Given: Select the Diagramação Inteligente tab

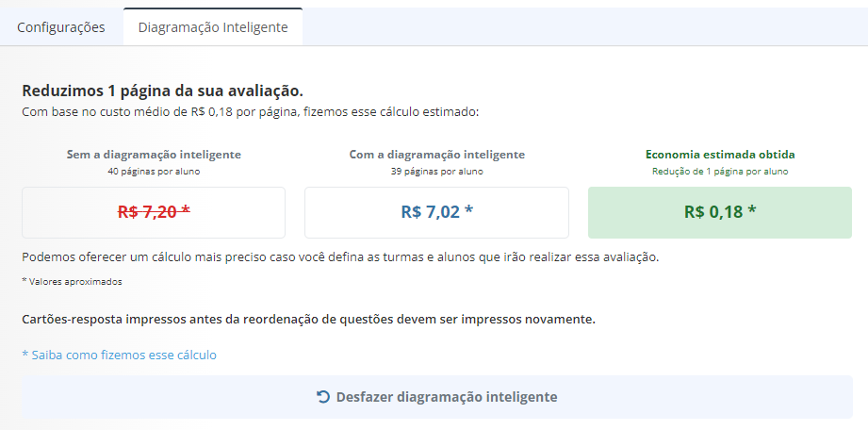Looking at the screenshot, I should pos(213,27).
